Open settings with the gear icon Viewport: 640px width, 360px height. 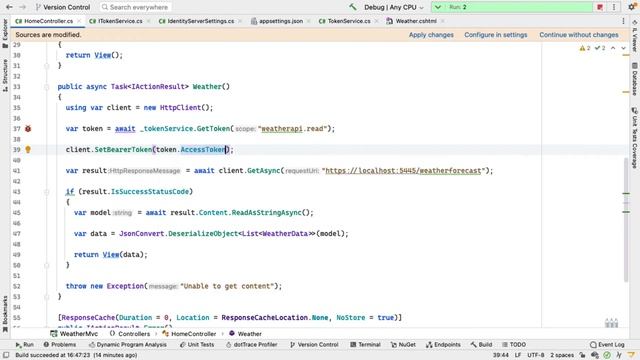point(632,7)
